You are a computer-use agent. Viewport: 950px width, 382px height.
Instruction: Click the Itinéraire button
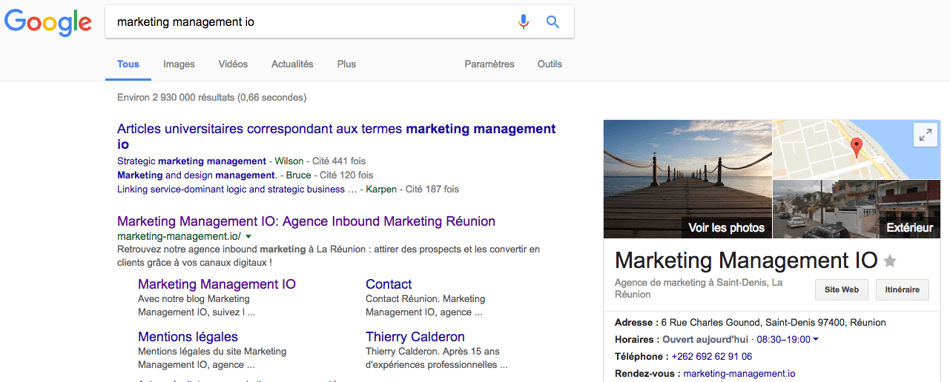click(902, 290)
